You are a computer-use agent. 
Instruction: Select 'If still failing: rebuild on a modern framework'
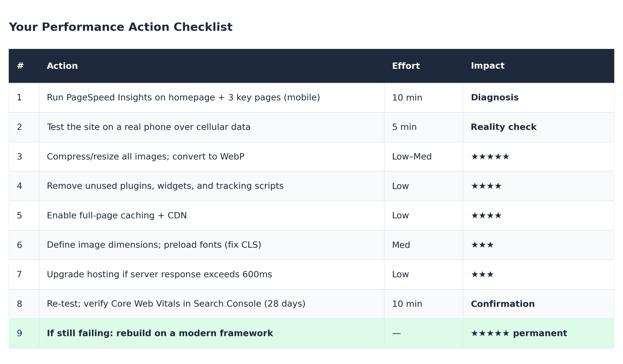160,333
